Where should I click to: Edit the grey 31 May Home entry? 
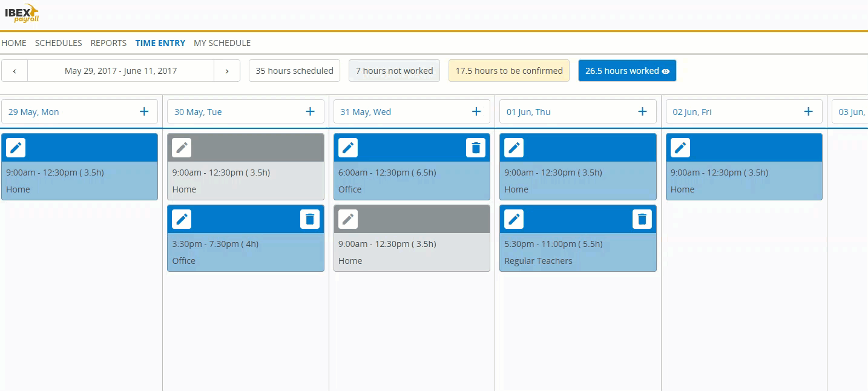(x=348, y=219)
